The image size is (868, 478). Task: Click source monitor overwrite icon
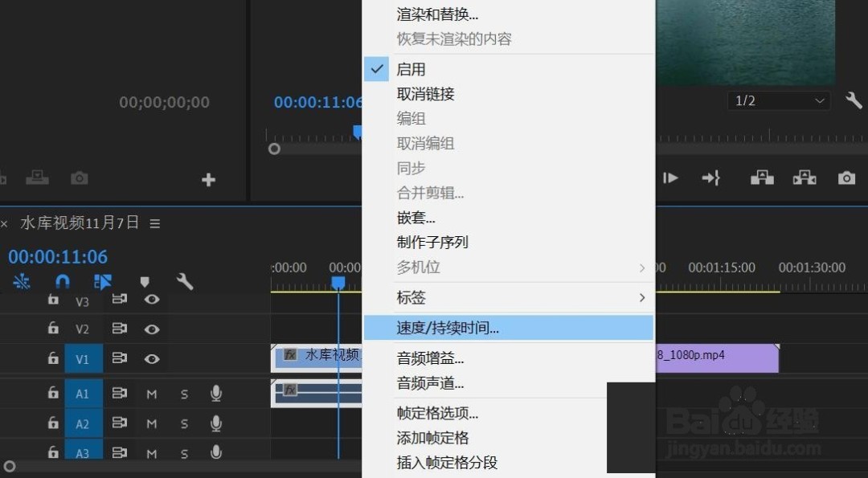37,178
